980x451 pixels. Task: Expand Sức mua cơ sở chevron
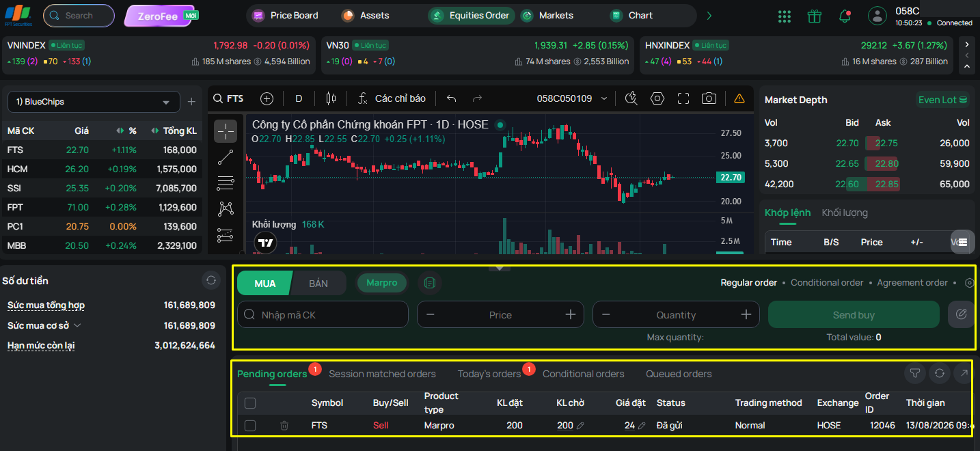click(77, 325)
